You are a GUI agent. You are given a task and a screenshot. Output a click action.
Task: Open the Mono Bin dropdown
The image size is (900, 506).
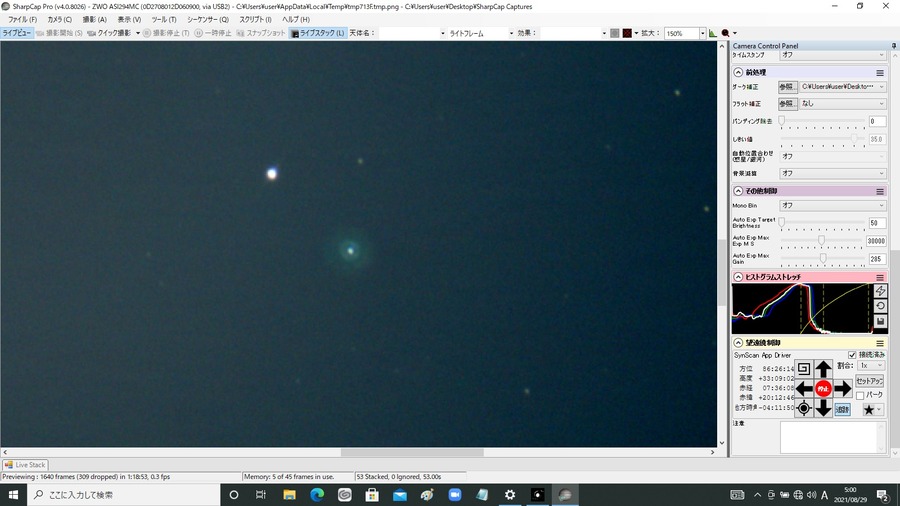pos(833,205)
